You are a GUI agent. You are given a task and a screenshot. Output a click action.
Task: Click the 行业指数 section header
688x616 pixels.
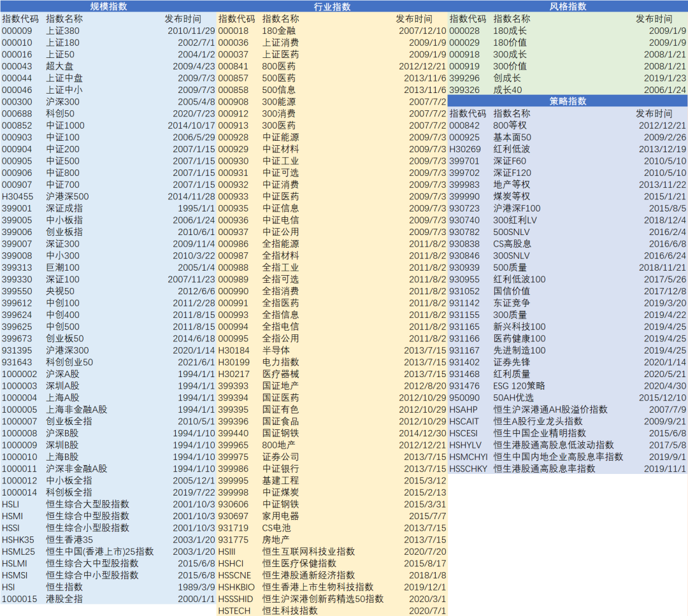332,6
